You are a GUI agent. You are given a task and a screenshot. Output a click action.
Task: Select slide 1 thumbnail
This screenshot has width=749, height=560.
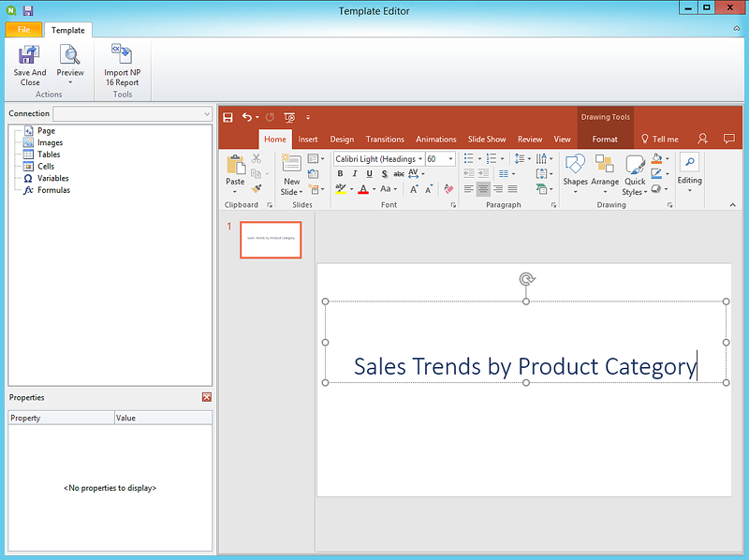pos(271,240)
